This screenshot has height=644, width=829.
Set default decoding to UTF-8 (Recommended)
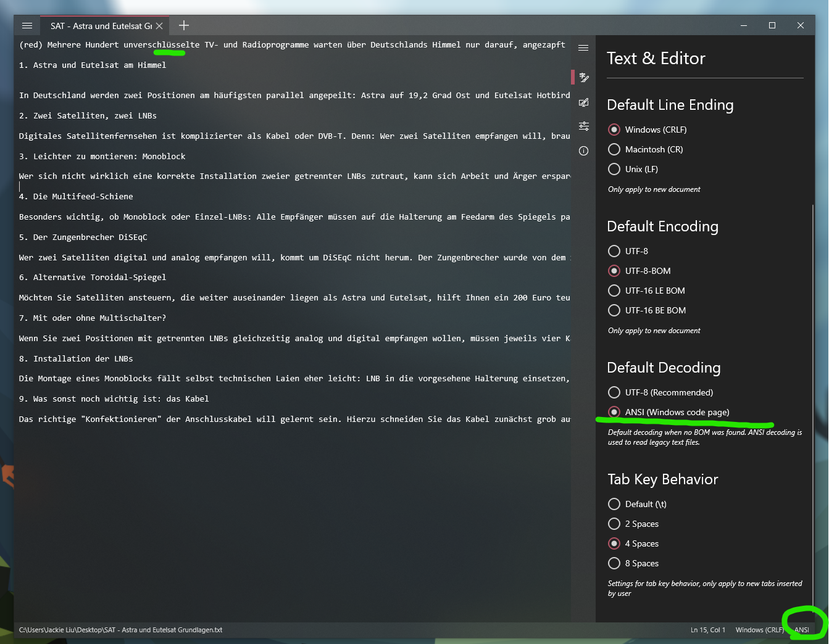(614, 392)
